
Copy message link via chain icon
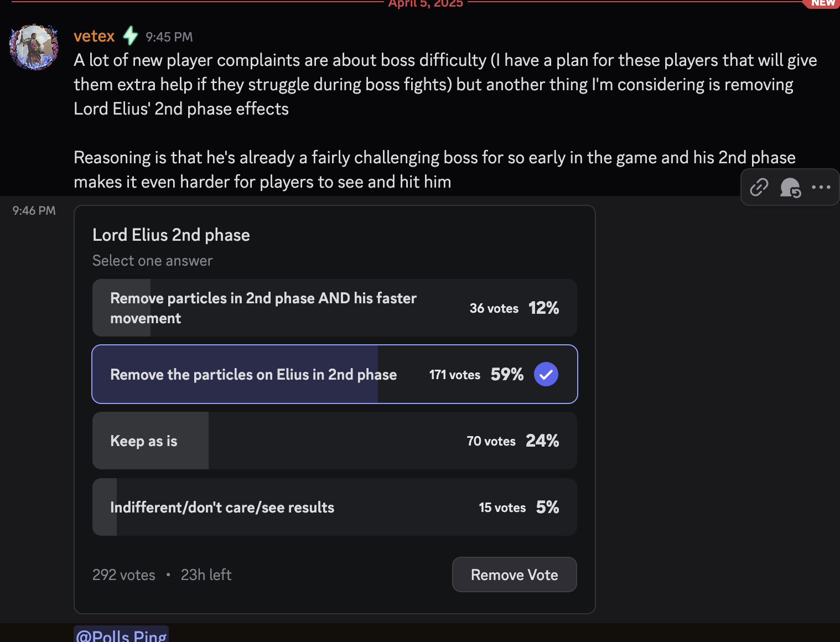point(759,188)
